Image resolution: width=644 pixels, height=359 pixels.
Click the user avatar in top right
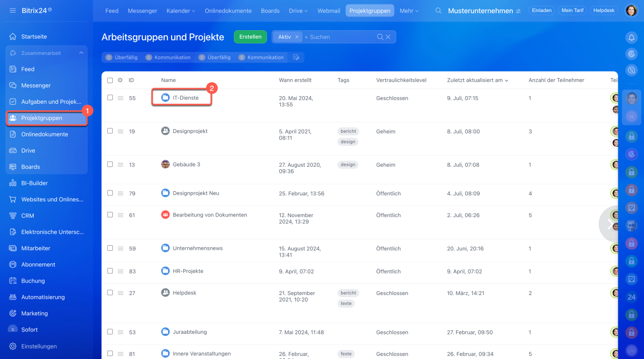[x=631, y=11]
